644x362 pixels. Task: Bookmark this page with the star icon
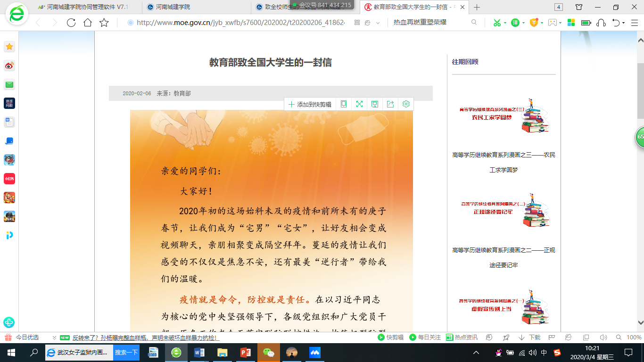click(104, 23)
